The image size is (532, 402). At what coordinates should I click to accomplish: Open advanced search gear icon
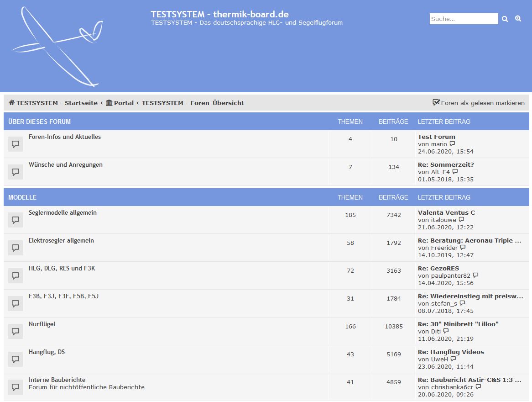(x=518, y=19)
